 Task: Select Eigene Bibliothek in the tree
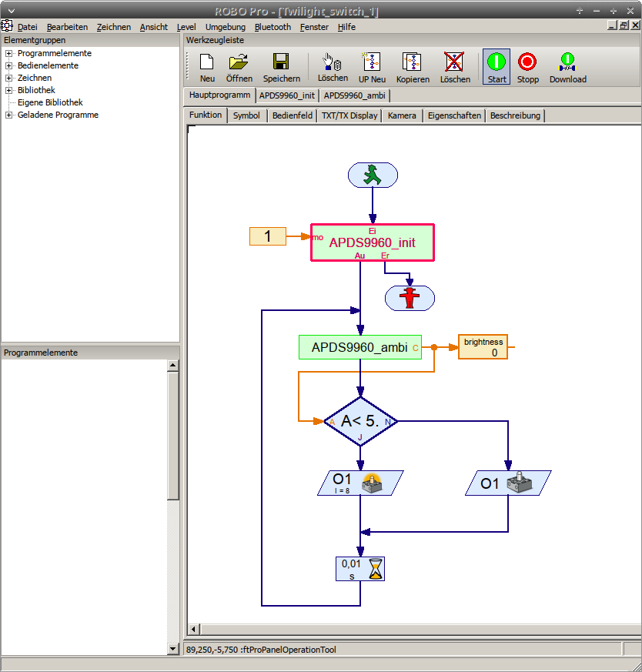pos(50,102)
